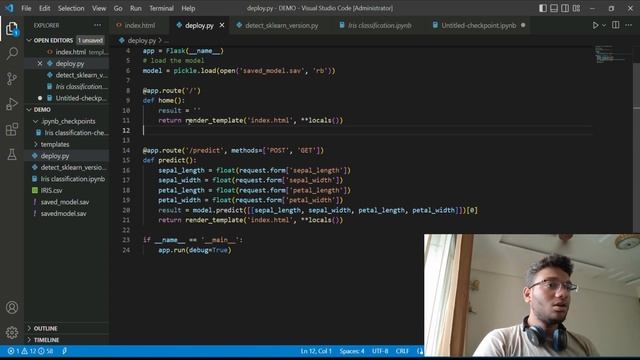Open the Go menu
The width and height of the screenshot is (640, 360).
click(118, 8)
